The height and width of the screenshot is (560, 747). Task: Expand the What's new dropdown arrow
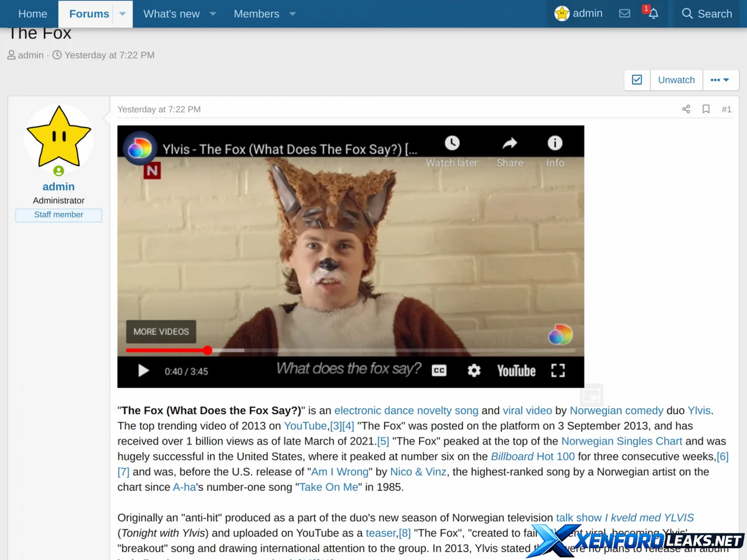point(212,14)
